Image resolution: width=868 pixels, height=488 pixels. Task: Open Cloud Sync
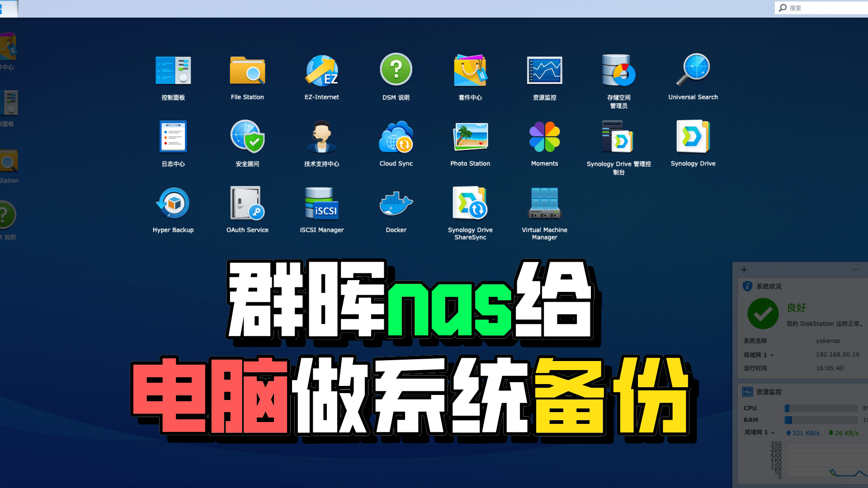tap(395, 137)
